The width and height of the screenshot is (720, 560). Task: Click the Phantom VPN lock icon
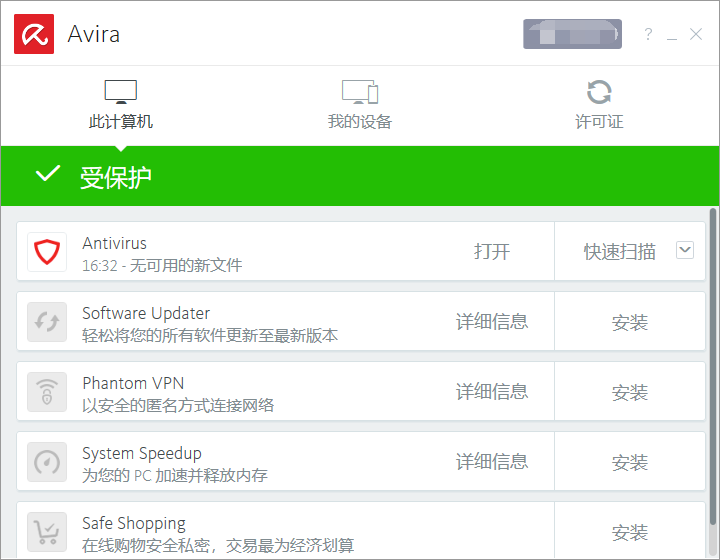pyautogui.click(x=47, y=392)
